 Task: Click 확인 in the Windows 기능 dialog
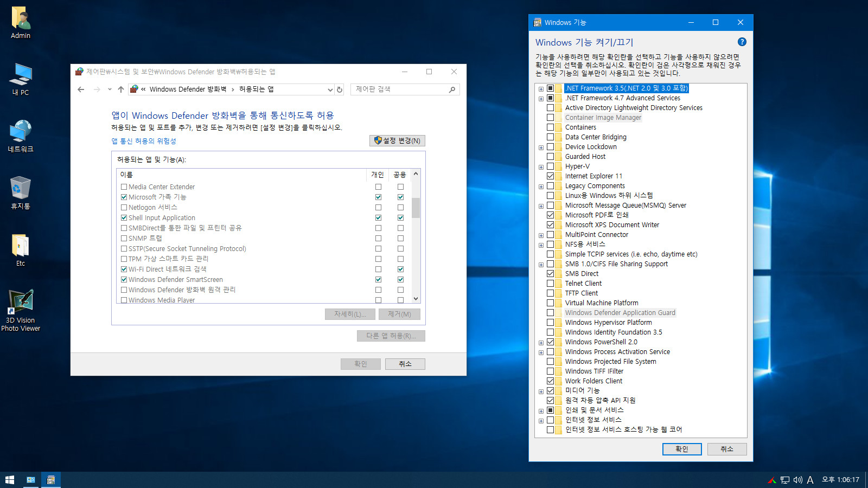click(682, 449)
